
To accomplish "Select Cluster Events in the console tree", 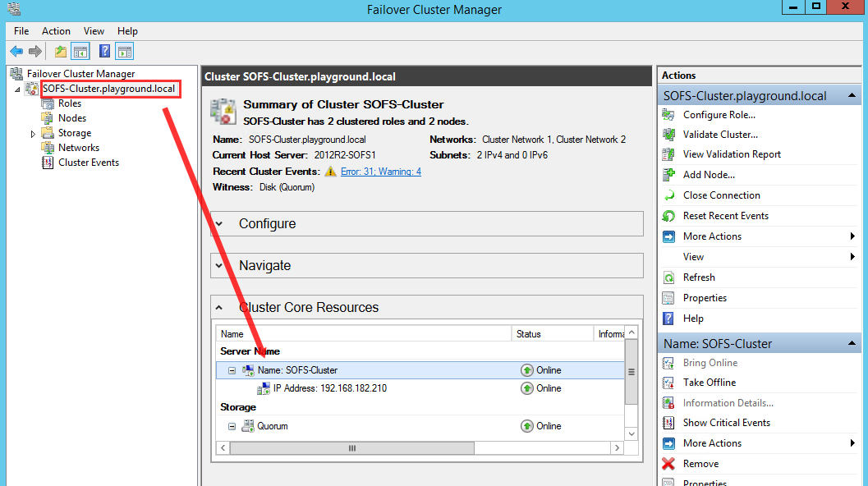I will 89,163.
